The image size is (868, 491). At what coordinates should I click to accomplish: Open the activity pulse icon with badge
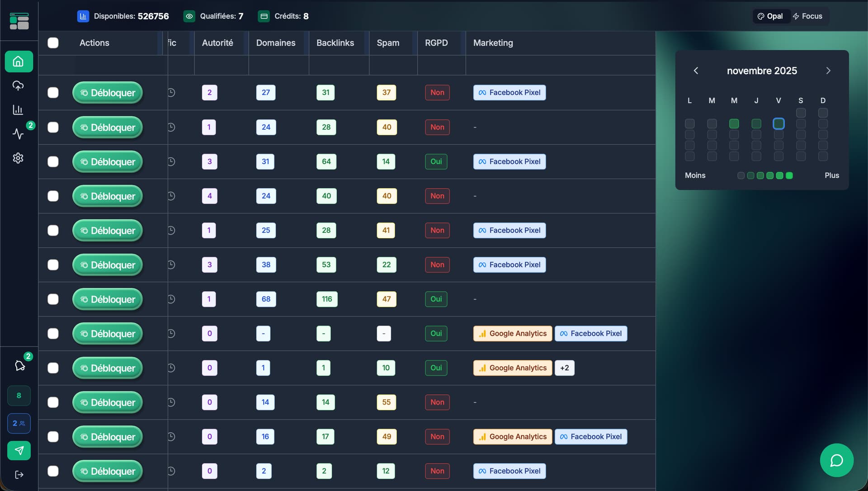(18, 134)
